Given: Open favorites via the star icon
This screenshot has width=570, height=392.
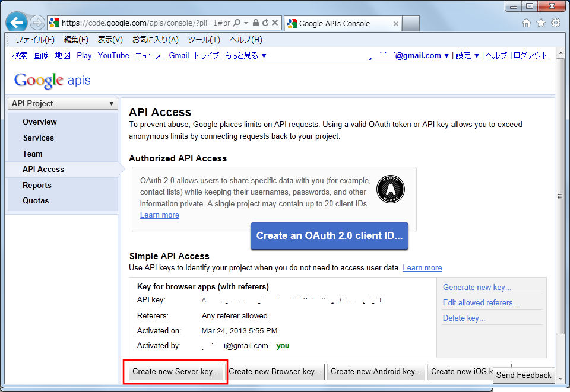Looking at the screenshot, I should [541, 22].
